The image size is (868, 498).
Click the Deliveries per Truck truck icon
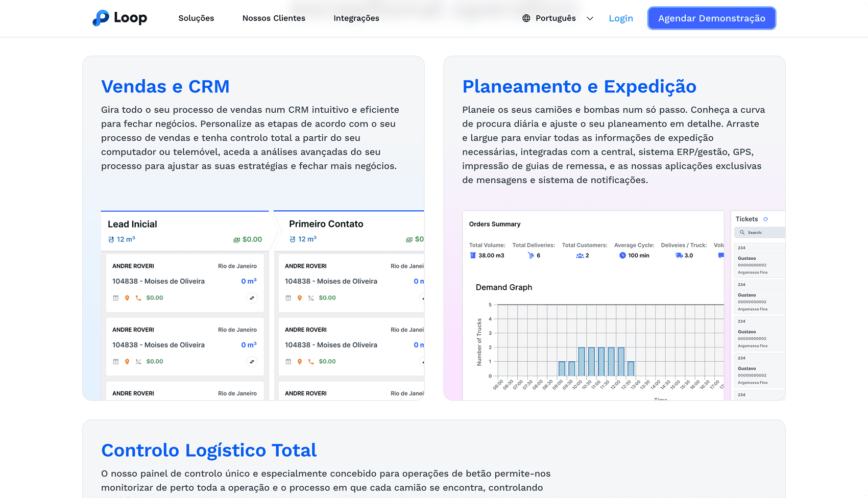679,256
